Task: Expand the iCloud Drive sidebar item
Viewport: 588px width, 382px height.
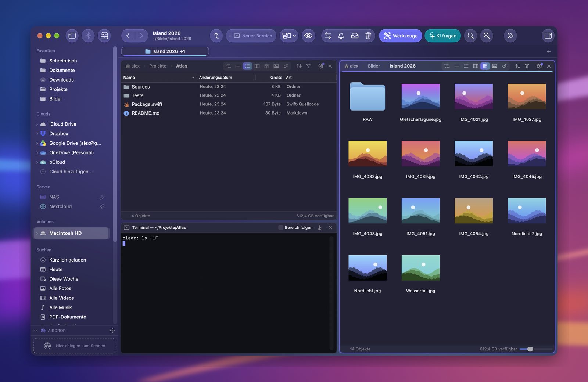Action: 37,124
